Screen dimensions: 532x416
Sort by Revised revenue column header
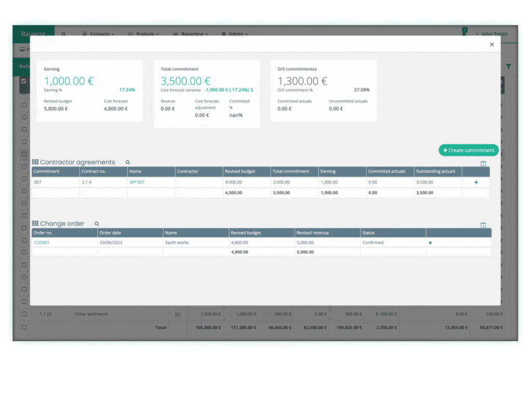tap(327, 233)
